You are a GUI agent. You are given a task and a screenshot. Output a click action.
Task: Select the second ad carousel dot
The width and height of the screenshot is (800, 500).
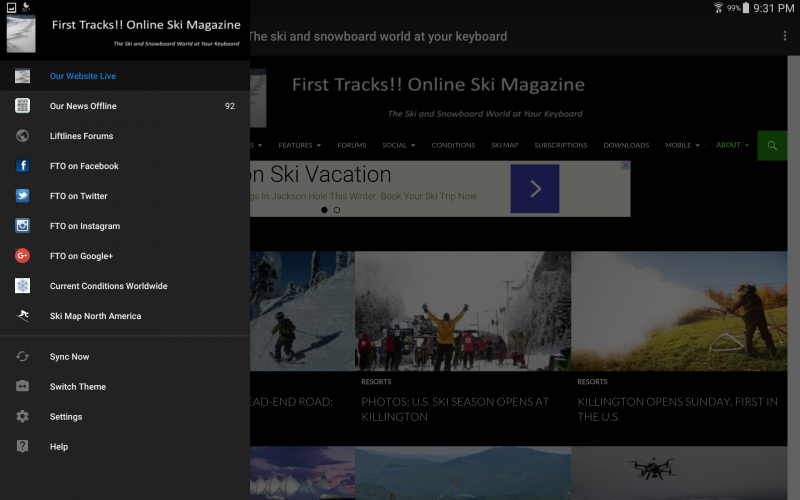337,210
